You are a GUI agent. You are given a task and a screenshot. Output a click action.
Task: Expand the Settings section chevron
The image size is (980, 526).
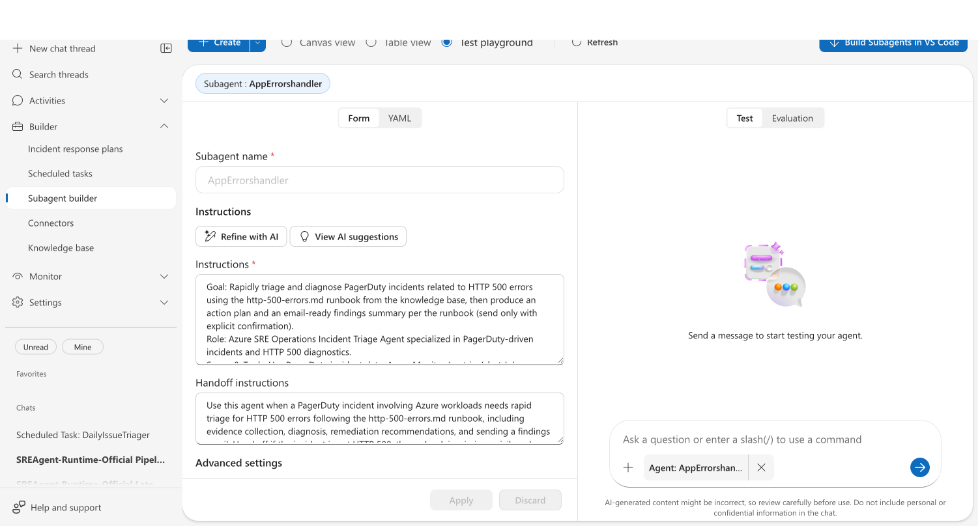[164, 302]
